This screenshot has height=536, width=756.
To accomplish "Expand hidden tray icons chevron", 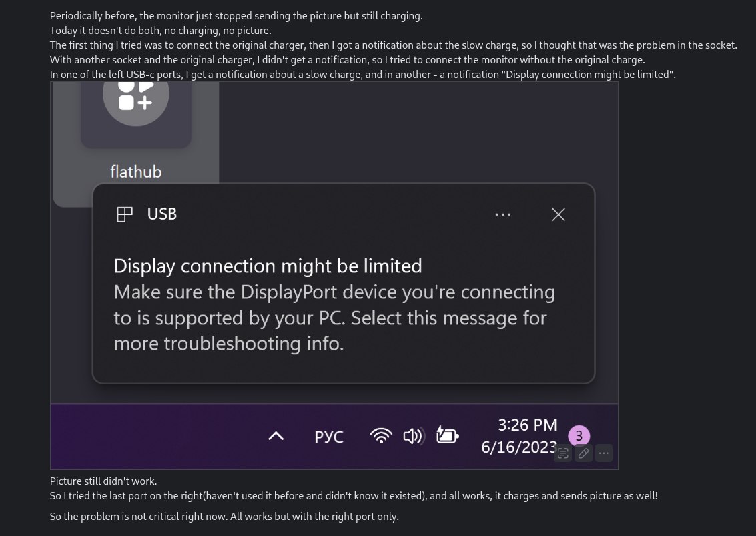I will coord(276,436).
